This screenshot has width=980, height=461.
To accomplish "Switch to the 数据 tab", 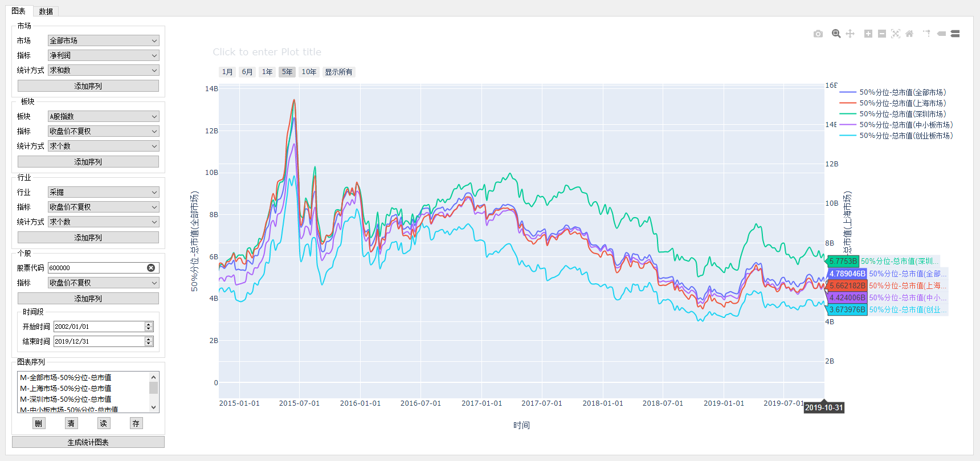I will pos(46,11).
